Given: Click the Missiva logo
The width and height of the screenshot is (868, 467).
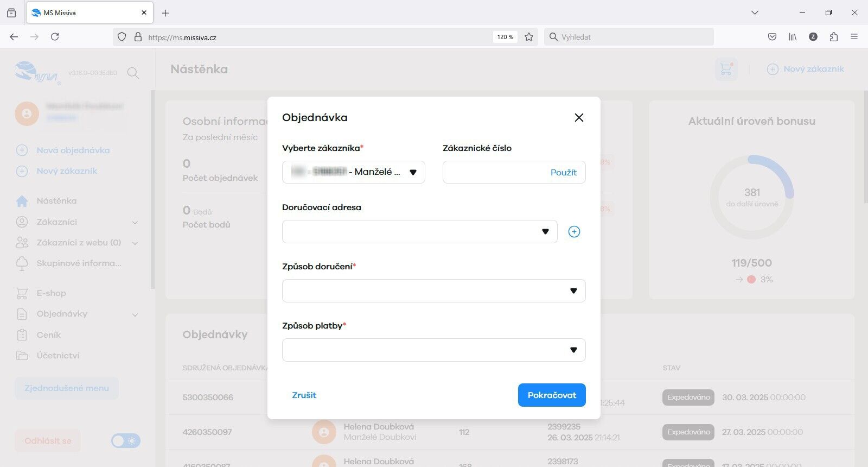Looking at the screenshot, I should 37,72.
